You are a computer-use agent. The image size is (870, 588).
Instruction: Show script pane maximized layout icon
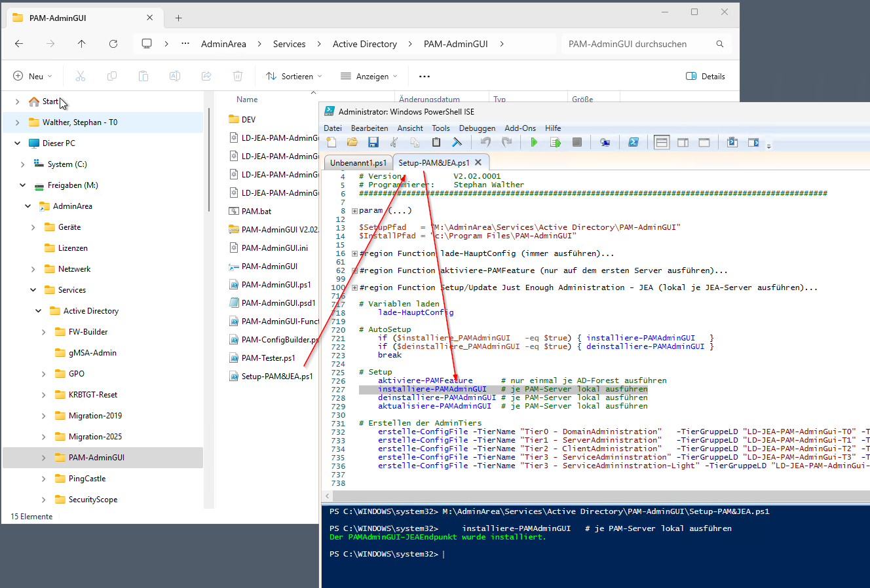coord(704,142)
